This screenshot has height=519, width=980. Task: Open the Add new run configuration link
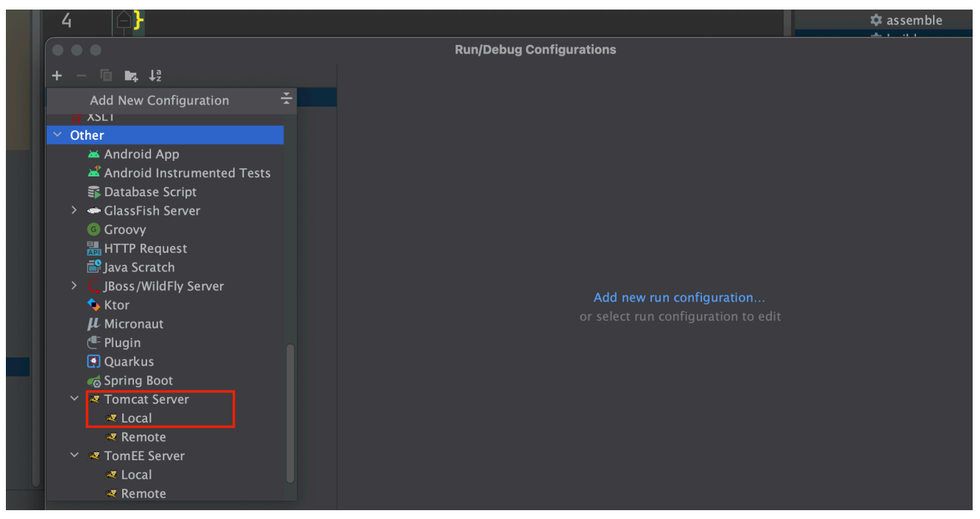680,298
